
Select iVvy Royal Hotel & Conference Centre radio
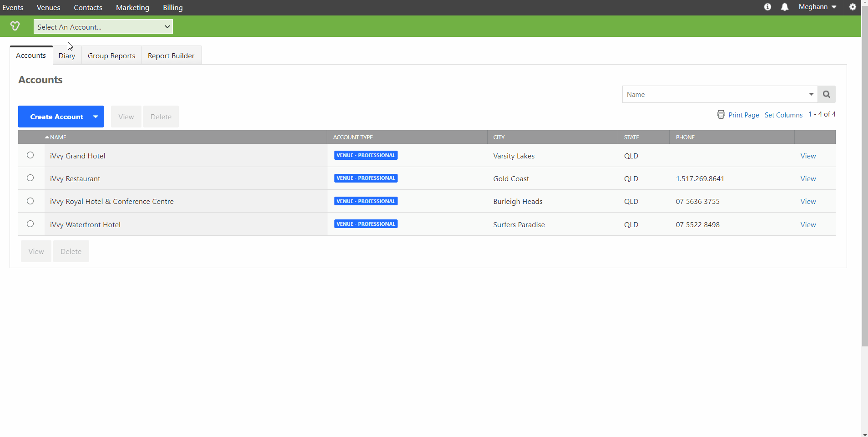click(x=30, y=201)
